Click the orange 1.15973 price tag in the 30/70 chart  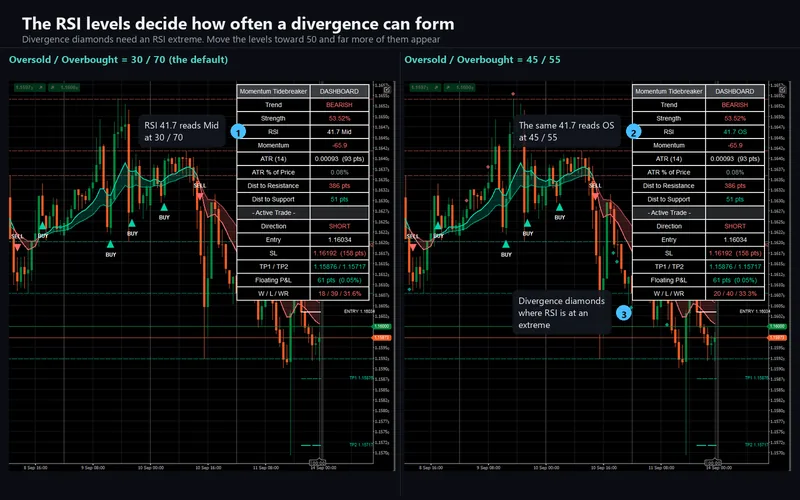click(382, 338)
